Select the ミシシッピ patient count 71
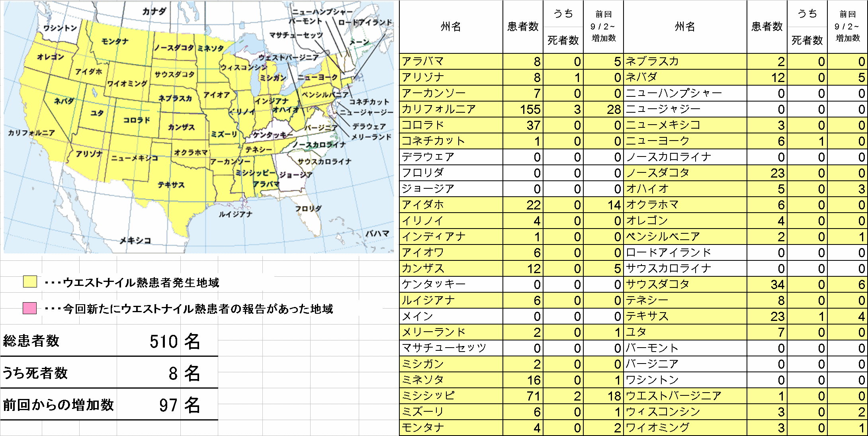Viewport: 868px width, 436px height. click(523, 396)
